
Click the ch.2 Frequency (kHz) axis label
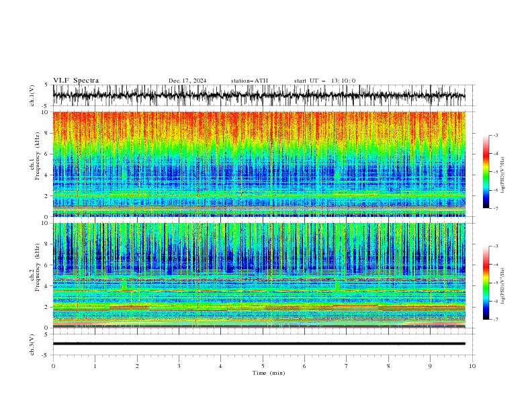[x=34, y=267]
